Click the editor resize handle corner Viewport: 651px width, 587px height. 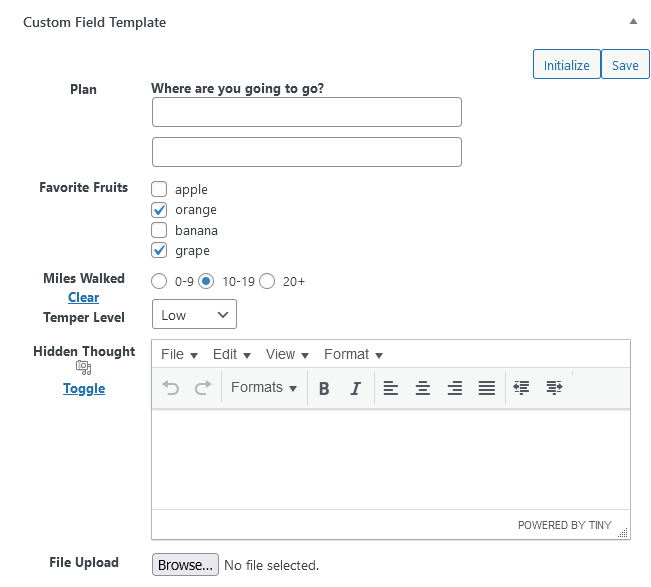click(x=623, y=533)
